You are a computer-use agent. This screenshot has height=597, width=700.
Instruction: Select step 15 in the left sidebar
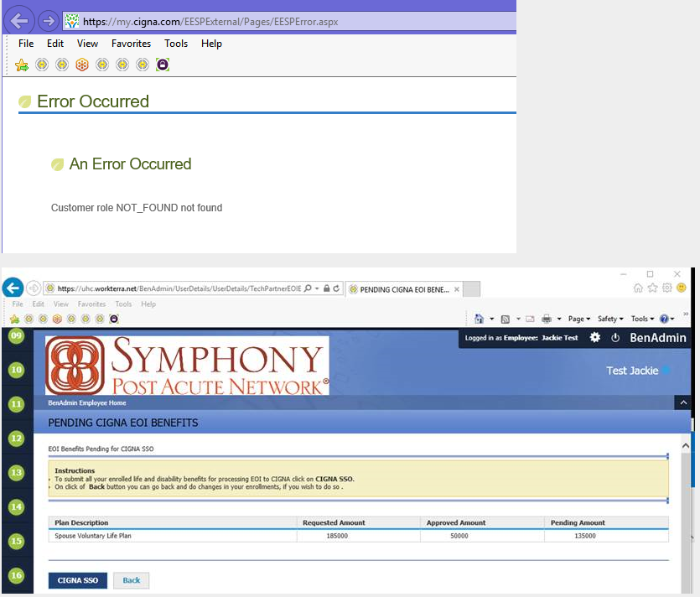(x=16, y=541)
